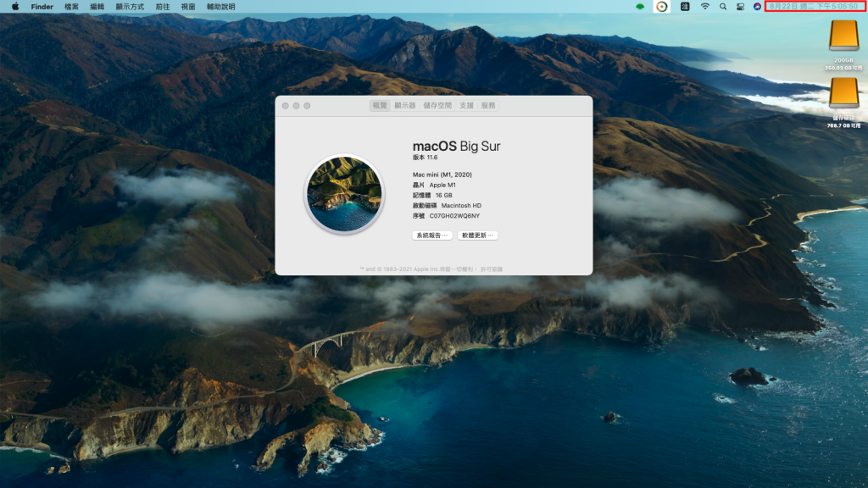
Task: Activate Siri from menu bar
Action: (x=757, y=7)
